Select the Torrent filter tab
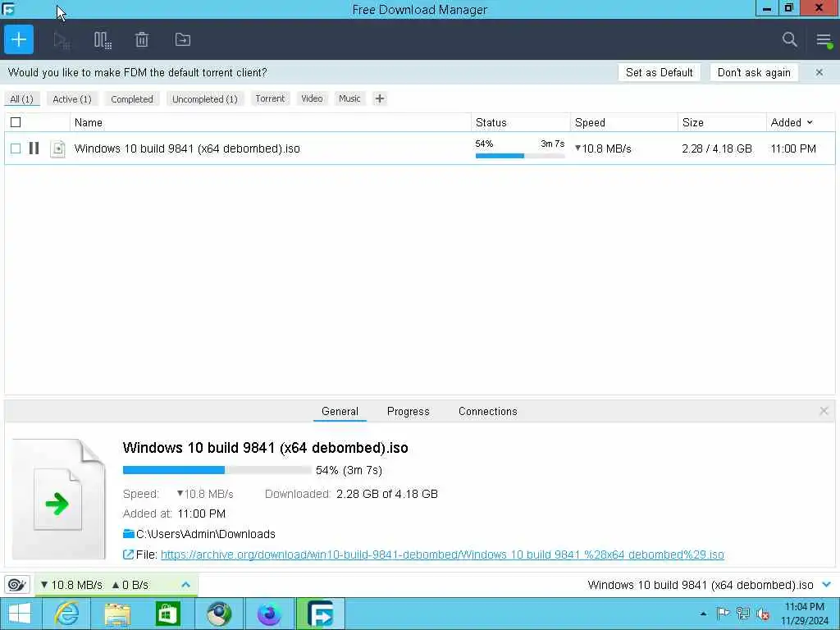This screenshot has width=840, height=630. click(x=270, y=98)
